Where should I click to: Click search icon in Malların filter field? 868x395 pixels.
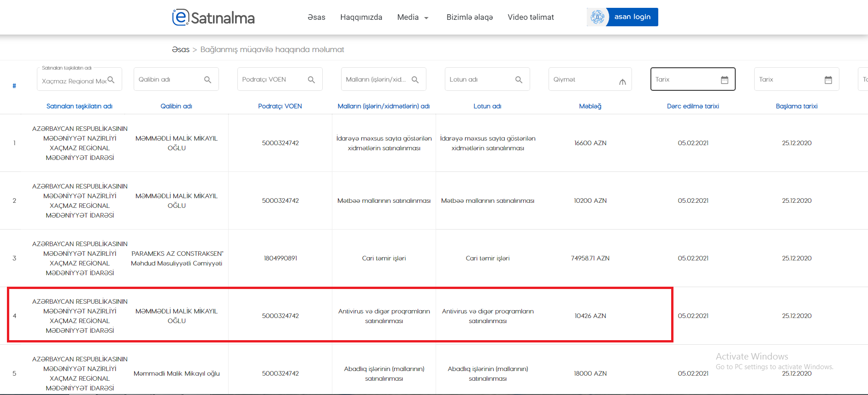415,80
